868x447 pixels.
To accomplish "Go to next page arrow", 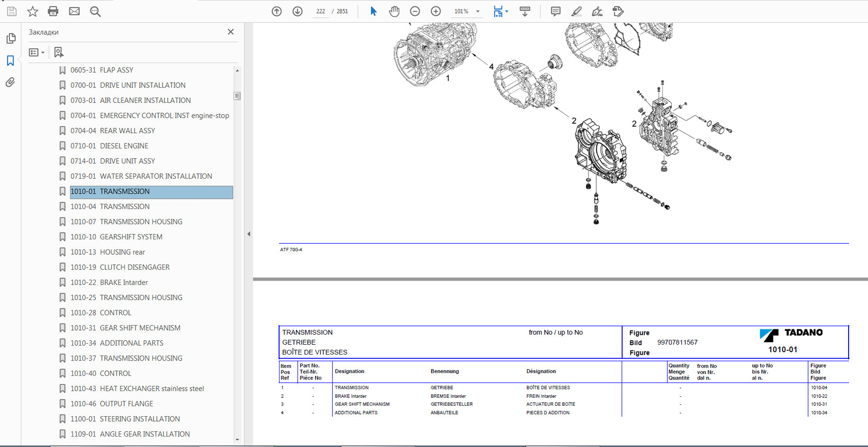I will 297,11.
